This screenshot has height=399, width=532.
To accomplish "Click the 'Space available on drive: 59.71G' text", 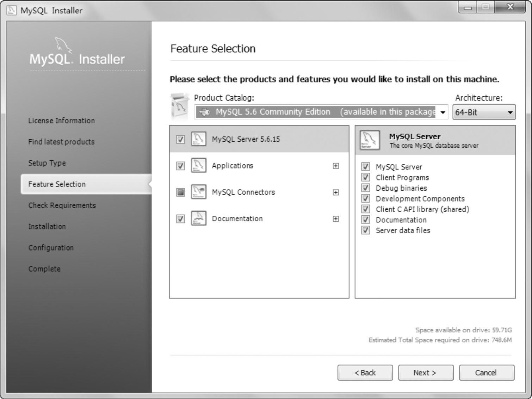I will pyautogui.click(x=464, y=330).
